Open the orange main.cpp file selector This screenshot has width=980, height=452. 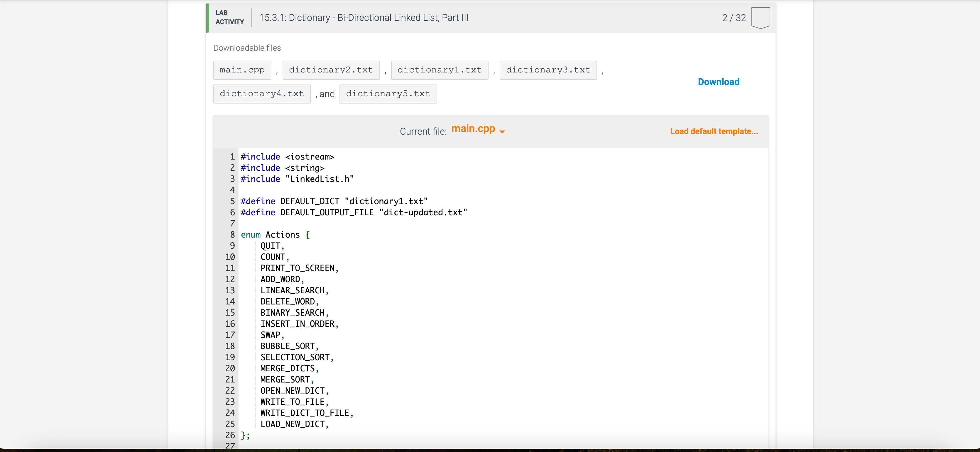point(473,129)
